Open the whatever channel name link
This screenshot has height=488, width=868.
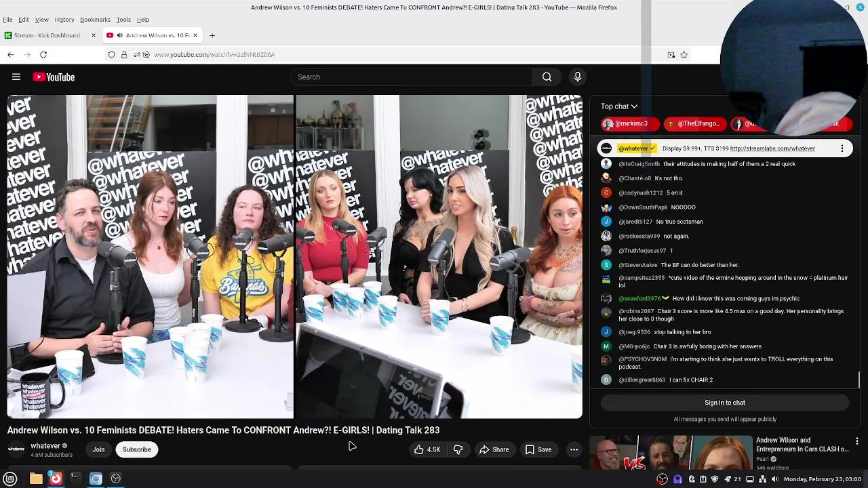45,446
